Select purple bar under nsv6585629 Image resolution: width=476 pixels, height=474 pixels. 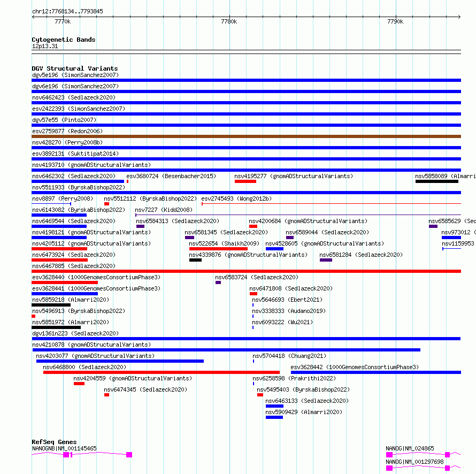click(433, 226)
